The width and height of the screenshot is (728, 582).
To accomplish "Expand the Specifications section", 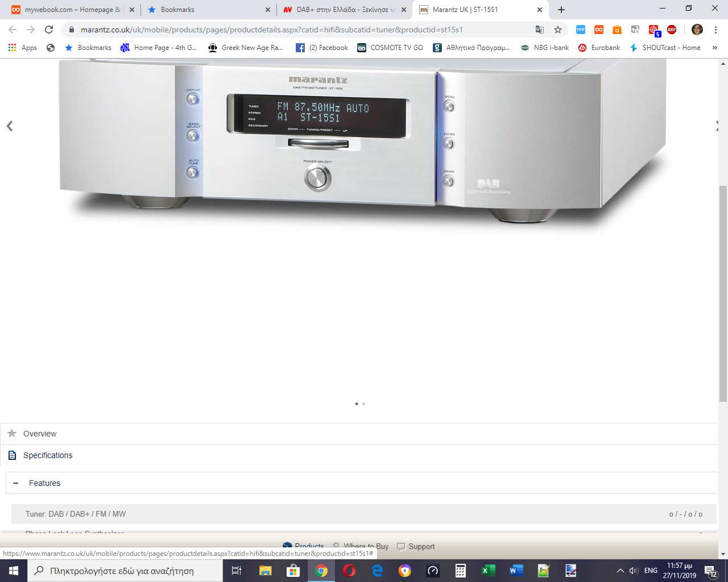I will coord(48,455).
